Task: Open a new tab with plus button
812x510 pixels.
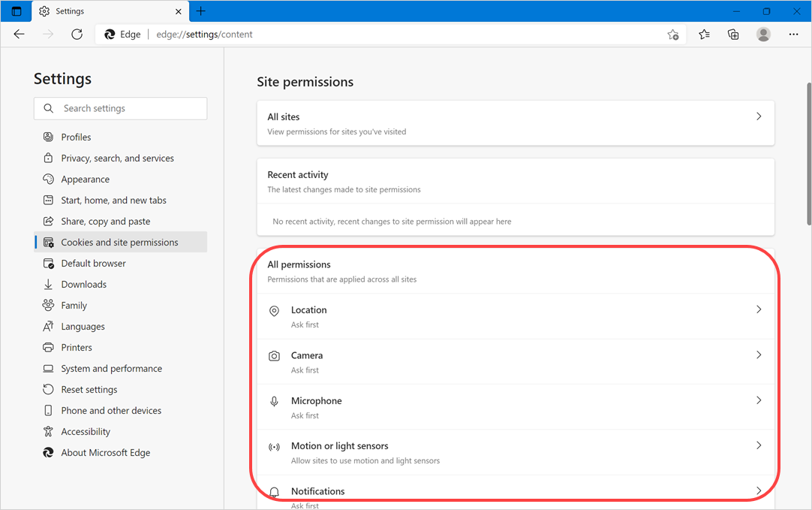Action: click(200, 11)
